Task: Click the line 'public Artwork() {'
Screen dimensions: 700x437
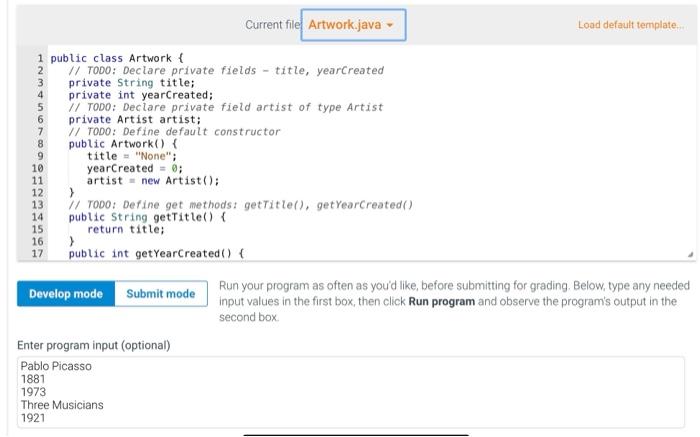Action: (123, 144)
